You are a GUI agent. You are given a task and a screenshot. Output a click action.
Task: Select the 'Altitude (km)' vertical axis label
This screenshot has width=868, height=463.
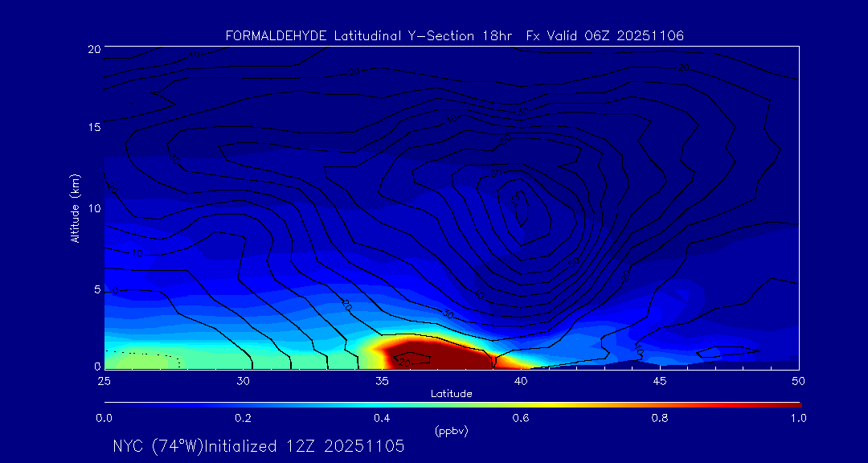click(x=74, y=207)
